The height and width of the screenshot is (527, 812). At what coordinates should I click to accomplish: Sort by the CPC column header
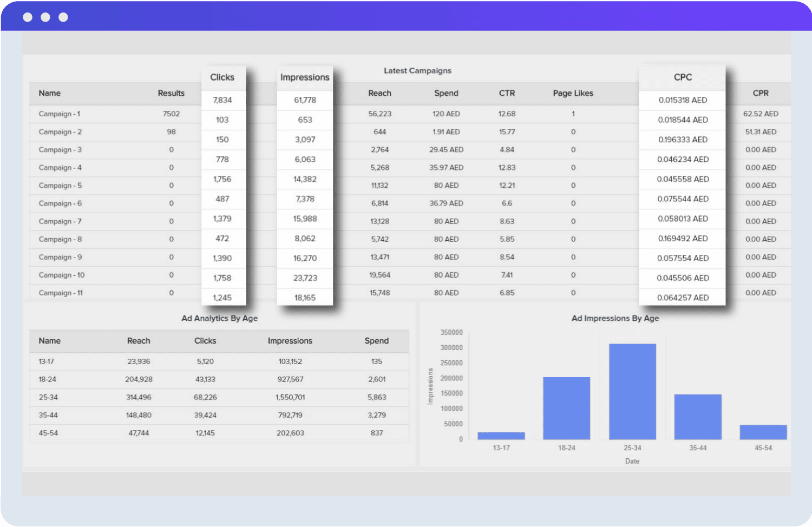(x=682, y=77)
